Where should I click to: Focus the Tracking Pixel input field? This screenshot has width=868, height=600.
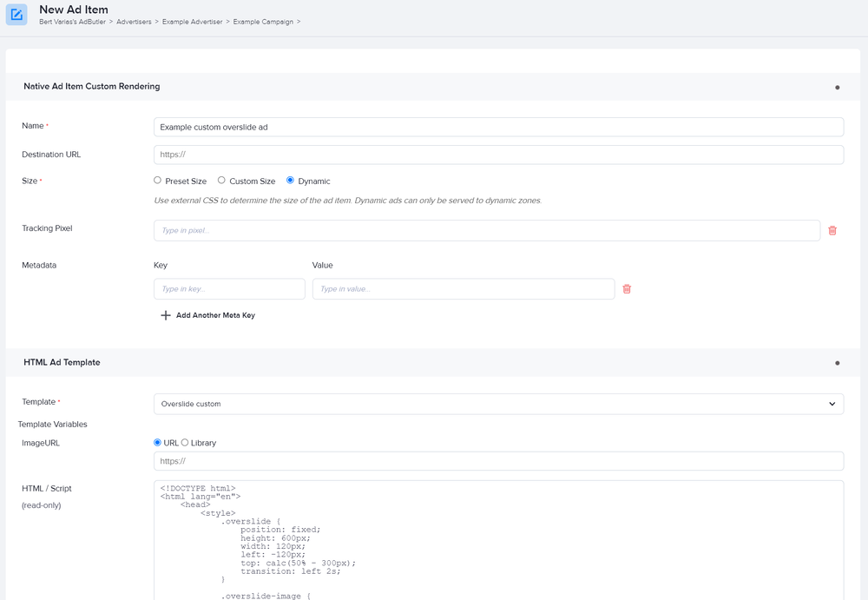click(487, 230)
